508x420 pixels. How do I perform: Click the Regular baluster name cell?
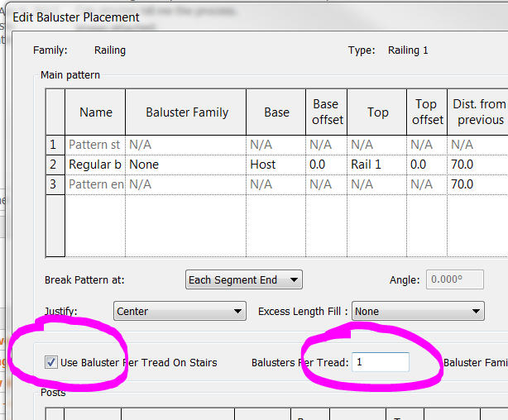point(95,165)
